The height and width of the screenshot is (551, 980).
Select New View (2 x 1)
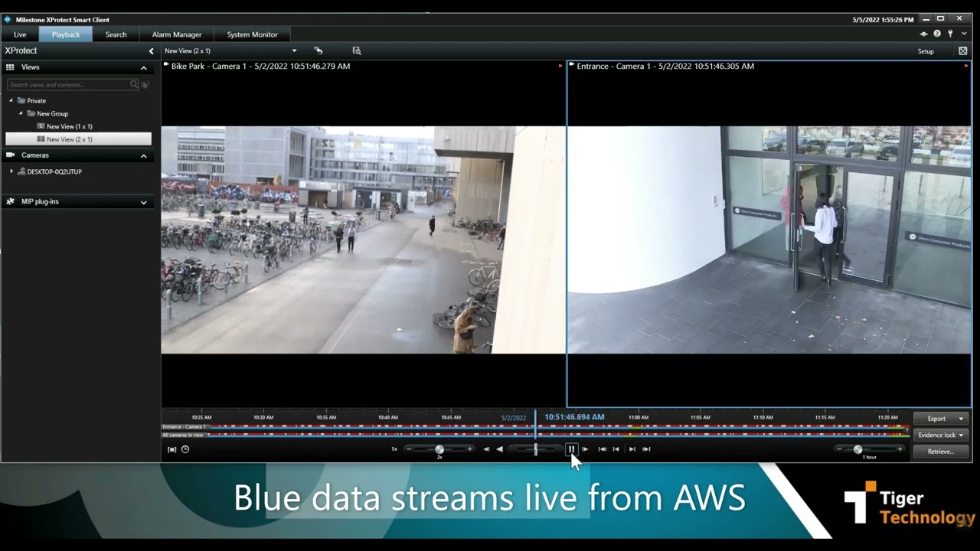point(78,139)
